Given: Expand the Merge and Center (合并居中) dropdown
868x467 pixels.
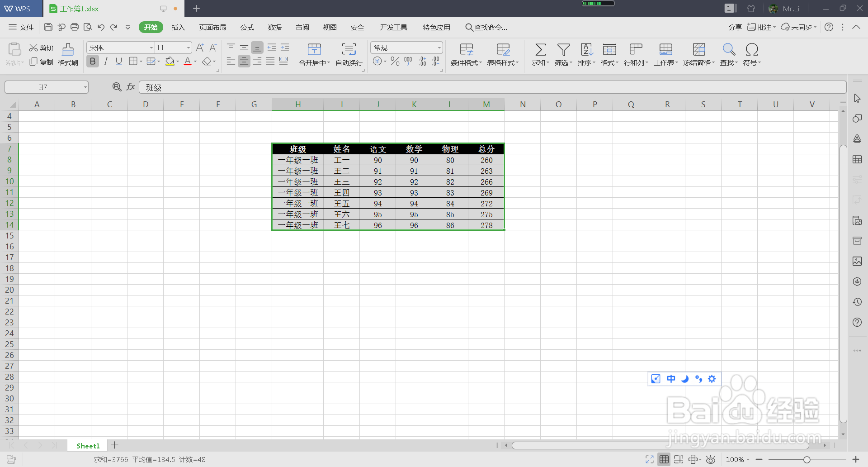Looking at the screenshot, I should [329, 63].
